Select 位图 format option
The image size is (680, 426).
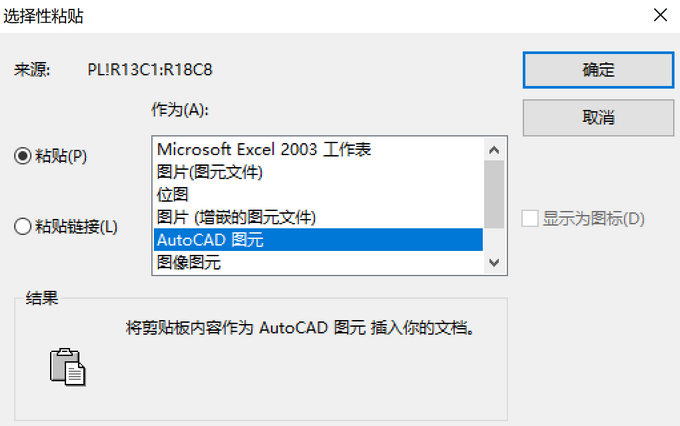pos(318,195)
